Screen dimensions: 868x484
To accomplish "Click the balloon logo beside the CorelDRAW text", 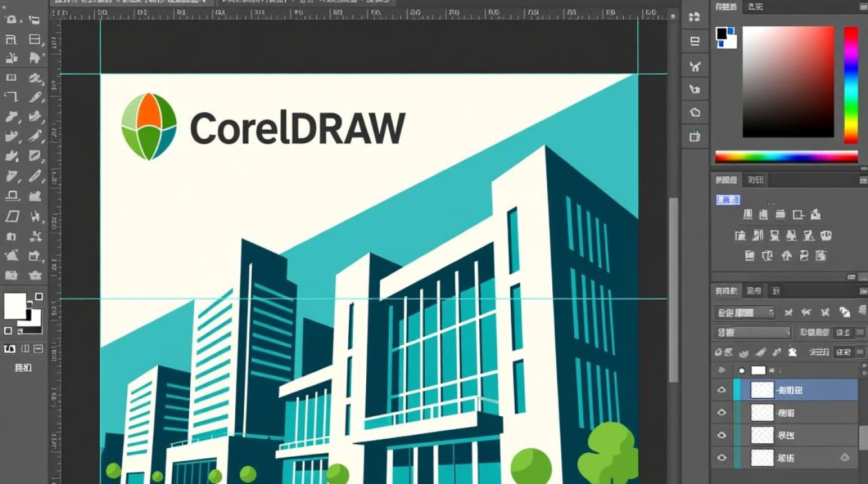I will [x=149, y=126].
